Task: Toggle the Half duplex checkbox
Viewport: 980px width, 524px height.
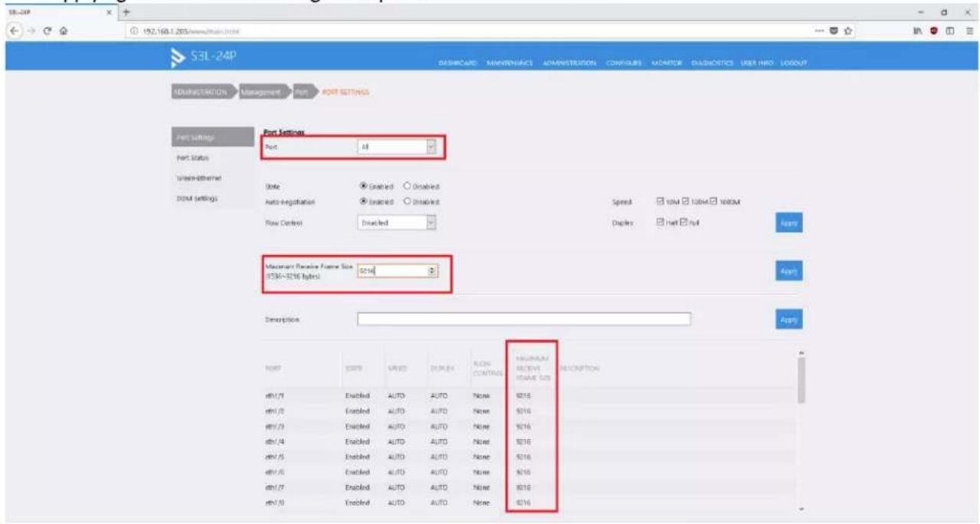Action: [x=661, y=222]
